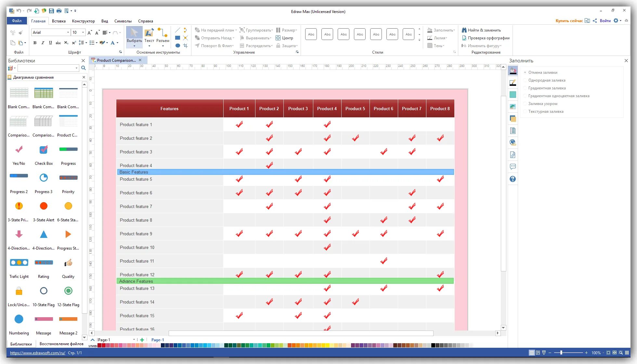Viewport: 637px width, 364px height.
Task: Expand the font size dropdown
Action: tap(83, 32)
